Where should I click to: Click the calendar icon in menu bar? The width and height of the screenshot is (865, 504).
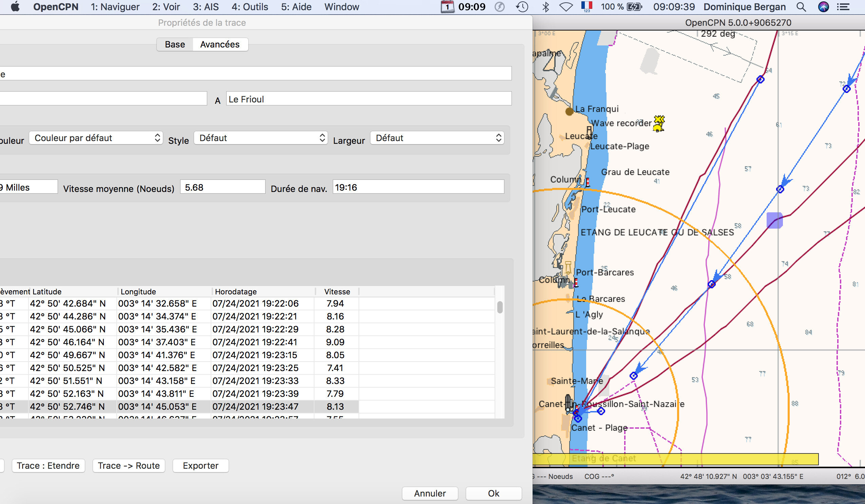447,7
